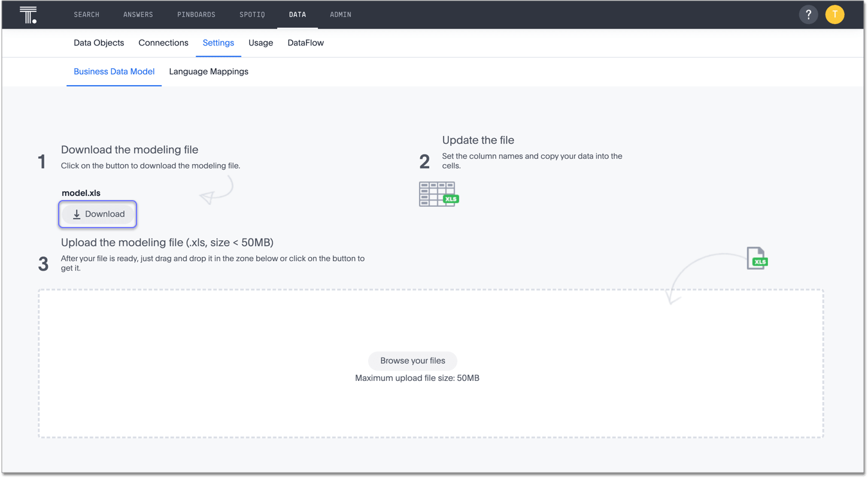Navigate to Pinboards
This screenshot has height=478, width=868.
196,15
